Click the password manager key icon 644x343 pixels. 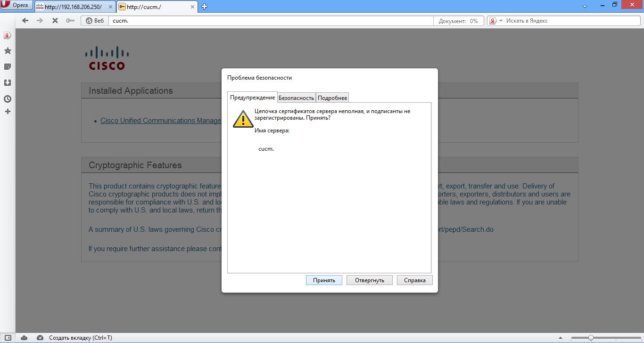click(x=70, y=21)
